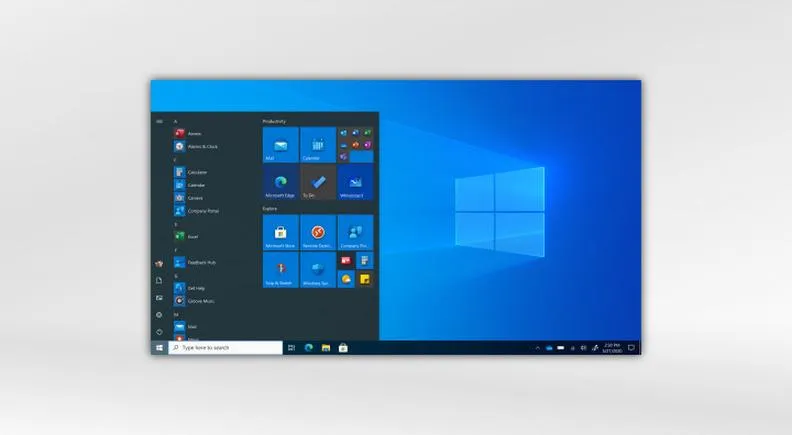Screen dimensions: 792x435
Task: Open the small Sticky Notes tile
Action: tap(365, 279)
